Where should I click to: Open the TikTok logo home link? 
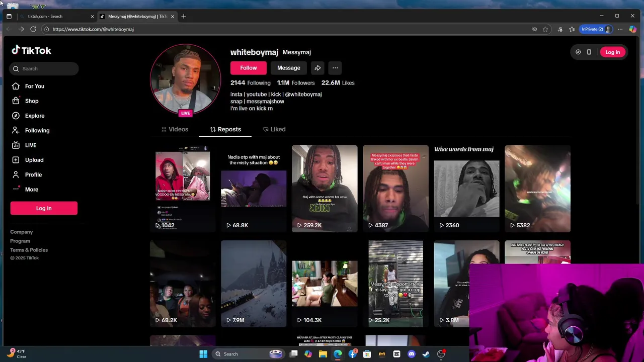point(31,50)
